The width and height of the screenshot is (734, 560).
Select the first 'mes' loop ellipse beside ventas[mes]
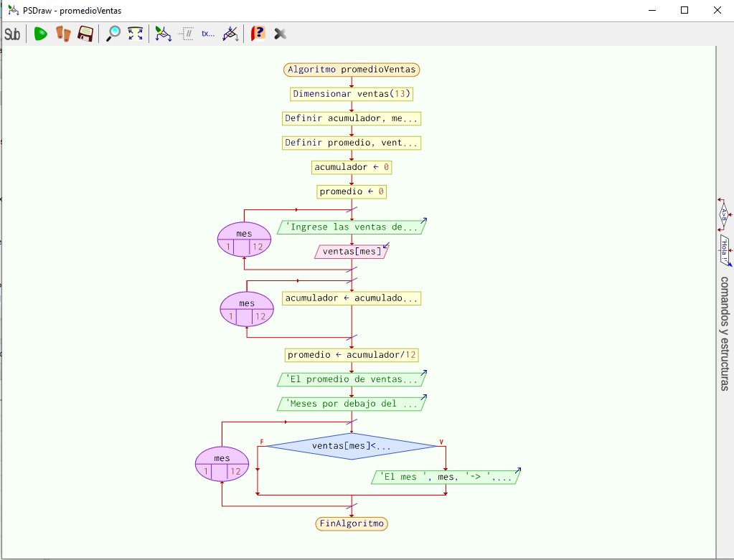(x=244, y=239)
